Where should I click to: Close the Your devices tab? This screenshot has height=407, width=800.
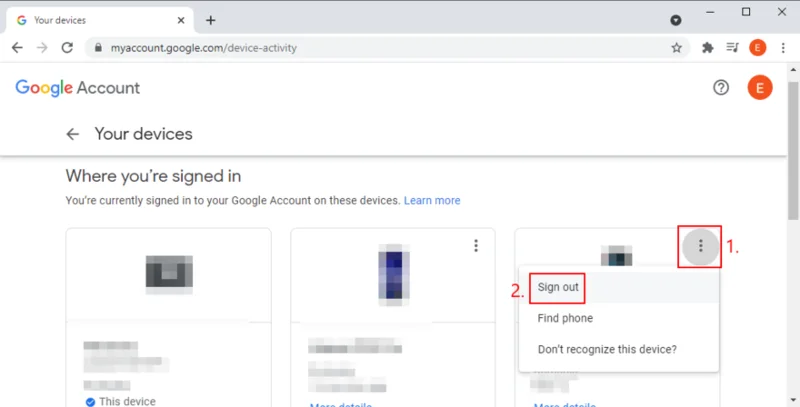181,20
